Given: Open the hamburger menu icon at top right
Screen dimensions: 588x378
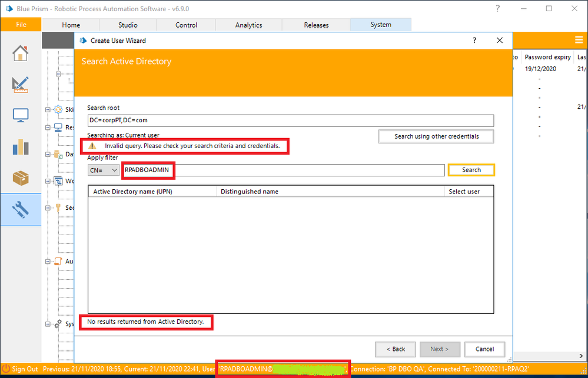Looking at the screenshot, I should click(x=579, y=40).
